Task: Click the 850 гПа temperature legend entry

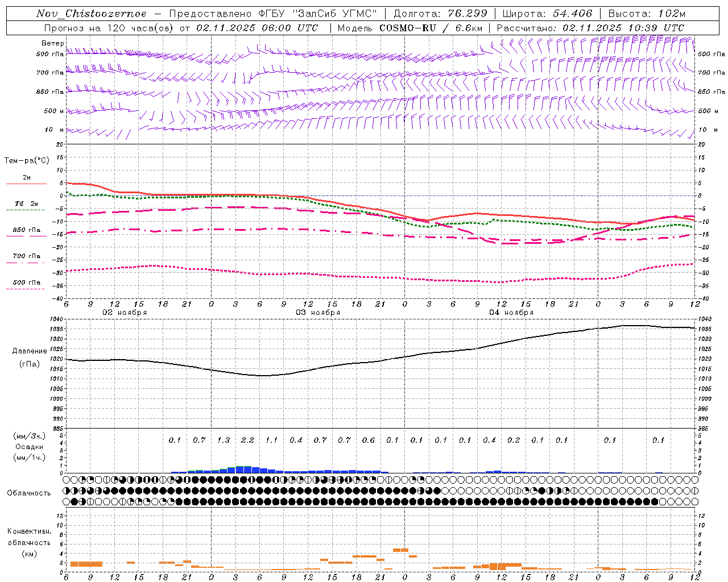Action: point(27,232)
